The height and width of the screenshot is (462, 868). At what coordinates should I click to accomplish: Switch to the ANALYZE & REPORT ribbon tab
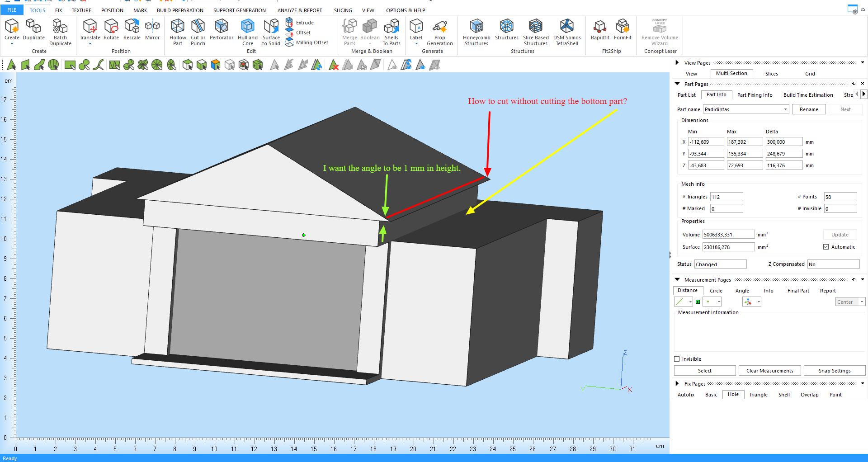click(300, 10)
